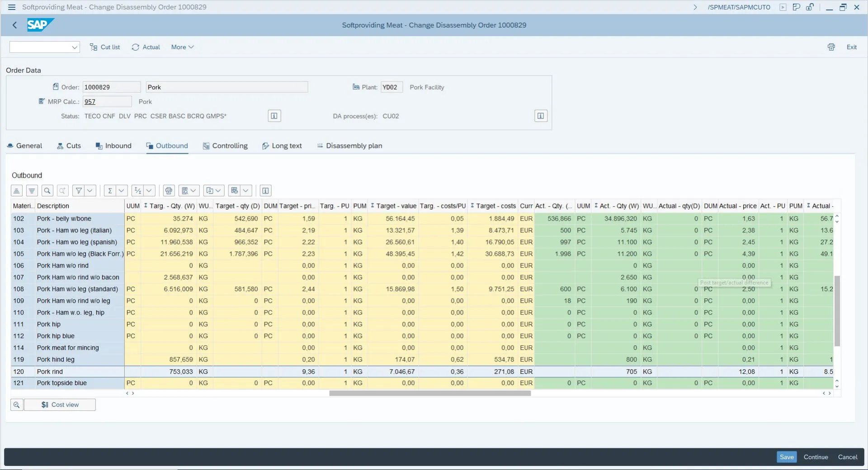The width and height of the screenshot is (868, 470).
Task: Select row 120 Pork rind
Action: click(x=422, y=371)
